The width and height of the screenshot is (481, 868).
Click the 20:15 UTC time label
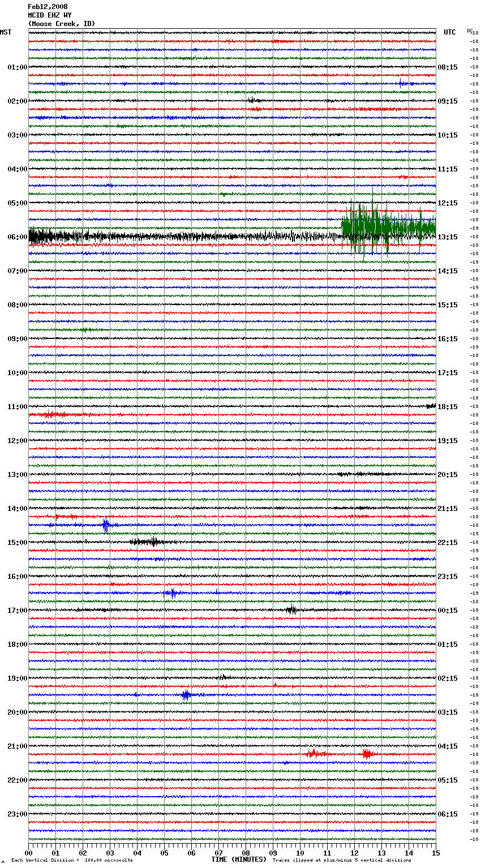448,475
